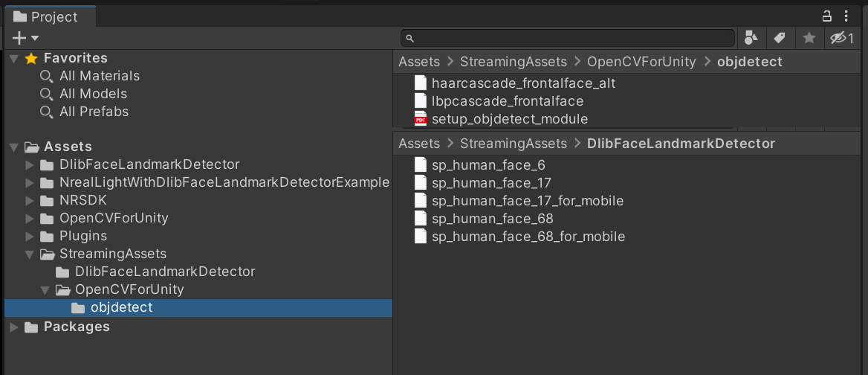The width and height of the screenshot is (868, 375).
Task: Select DlibFaceLandmarkDetector inside StreamingAssets
Action: [165, 271]
